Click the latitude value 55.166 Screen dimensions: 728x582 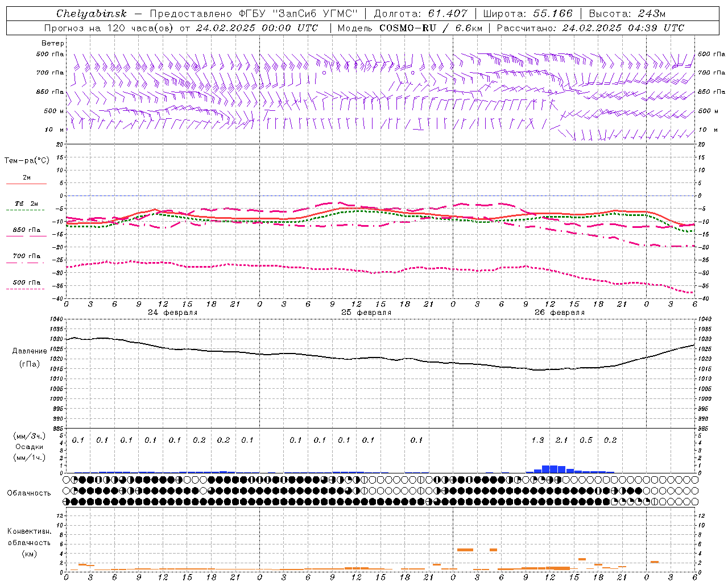553,14
